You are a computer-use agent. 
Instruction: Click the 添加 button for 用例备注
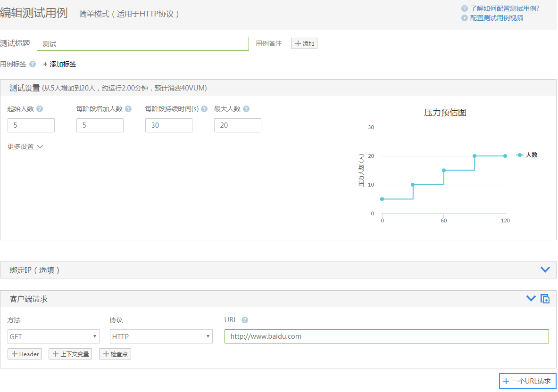pyautogui.click(x=304, y=43)
